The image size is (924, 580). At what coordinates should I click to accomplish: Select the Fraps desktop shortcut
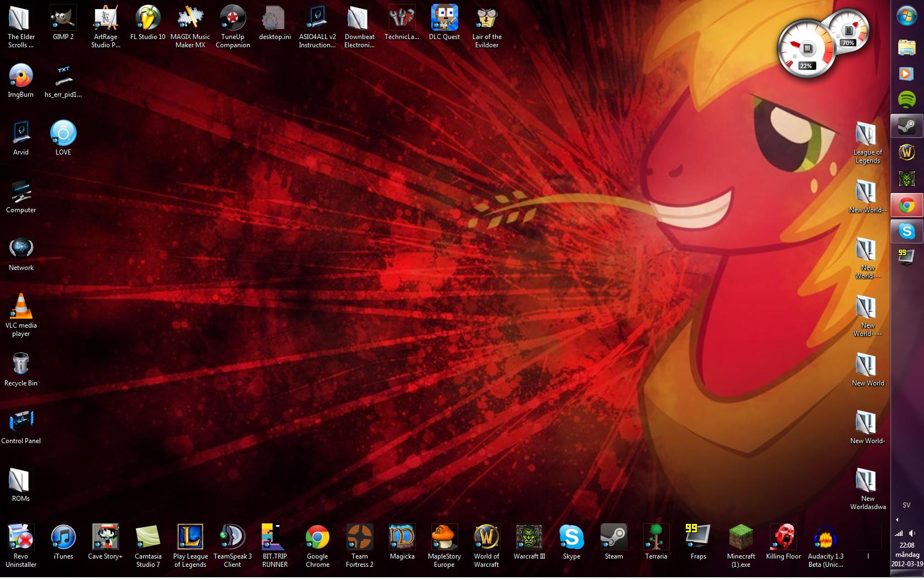click(698, 543)
